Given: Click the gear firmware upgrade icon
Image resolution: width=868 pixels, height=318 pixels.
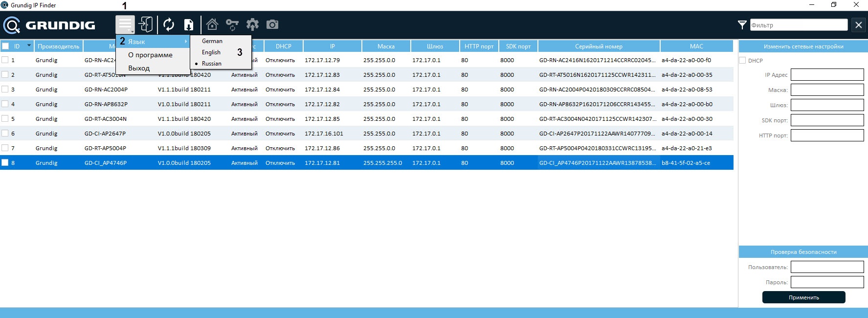Looking at the screenshot, I should 252,24.
